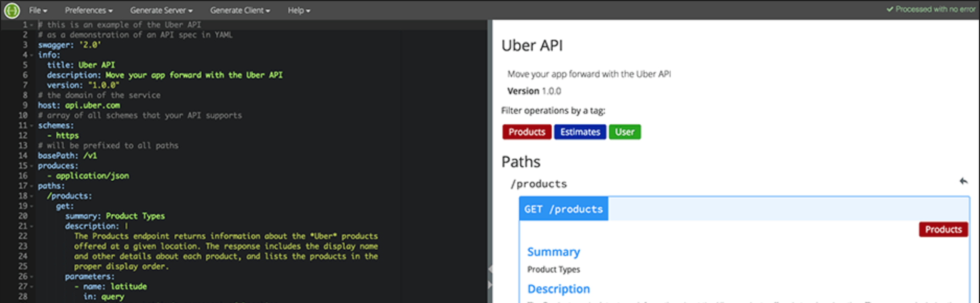Click the 'proper display order.' code line

coord(122,266)
